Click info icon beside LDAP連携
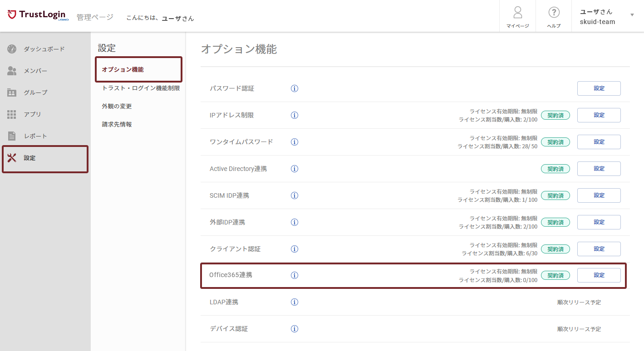 [295, 302]
